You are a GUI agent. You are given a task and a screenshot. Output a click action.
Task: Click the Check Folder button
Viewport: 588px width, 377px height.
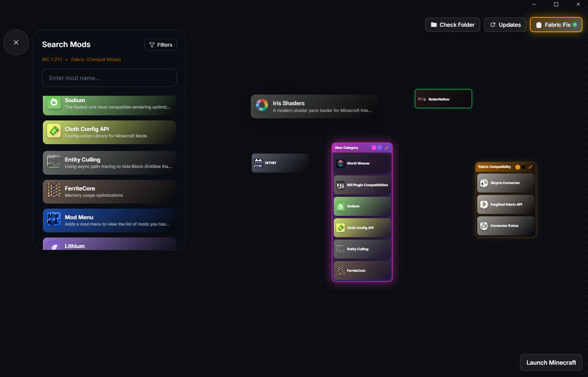pos(453,25)
